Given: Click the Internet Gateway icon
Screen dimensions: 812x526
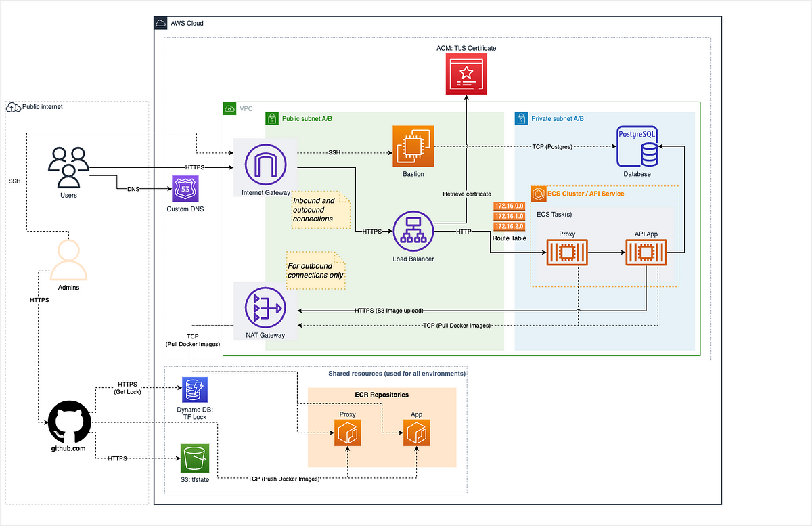Looking at the screenshot, I should click(x=265, y=163).
